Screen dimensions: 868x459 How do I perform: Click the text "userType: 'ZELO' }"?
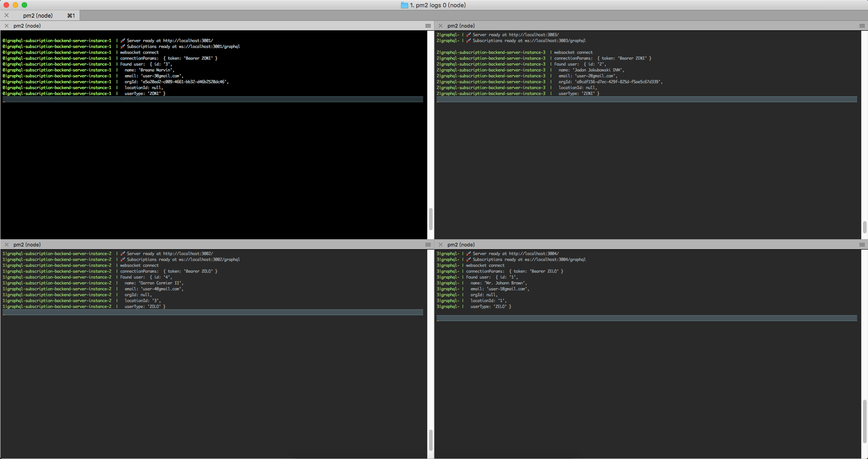(491, 307)
